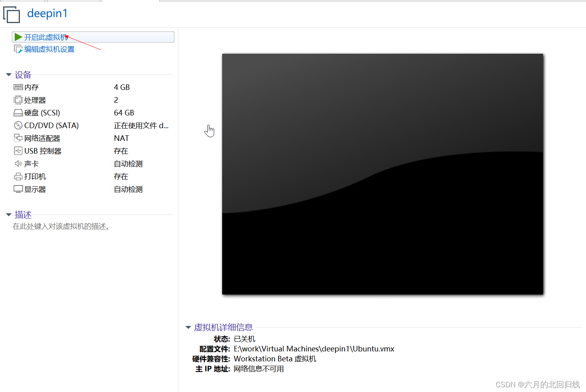Click the 4 GB memory value

pyautogui.click(x=122, y=87)
